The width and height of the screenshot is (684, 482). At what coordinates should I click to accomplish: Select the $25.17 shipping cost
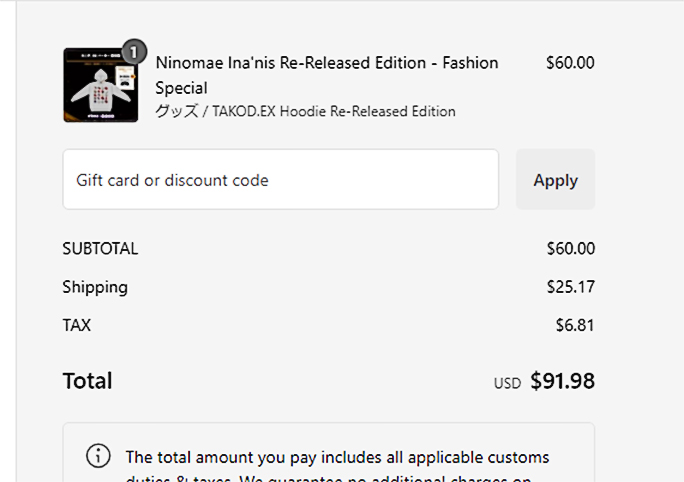[x=570, y=287]
